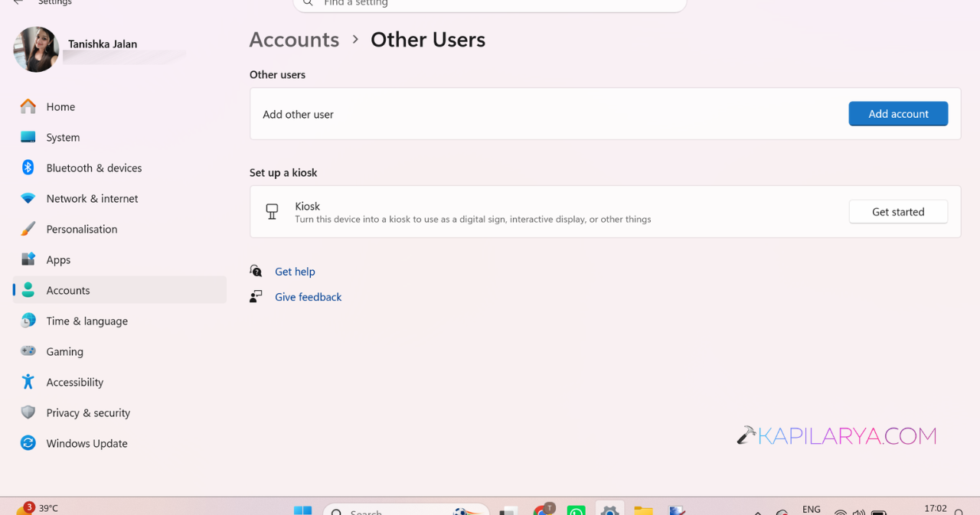Click the taskbar Search box
The image size is (980, 515).
[x=406, y=510]
